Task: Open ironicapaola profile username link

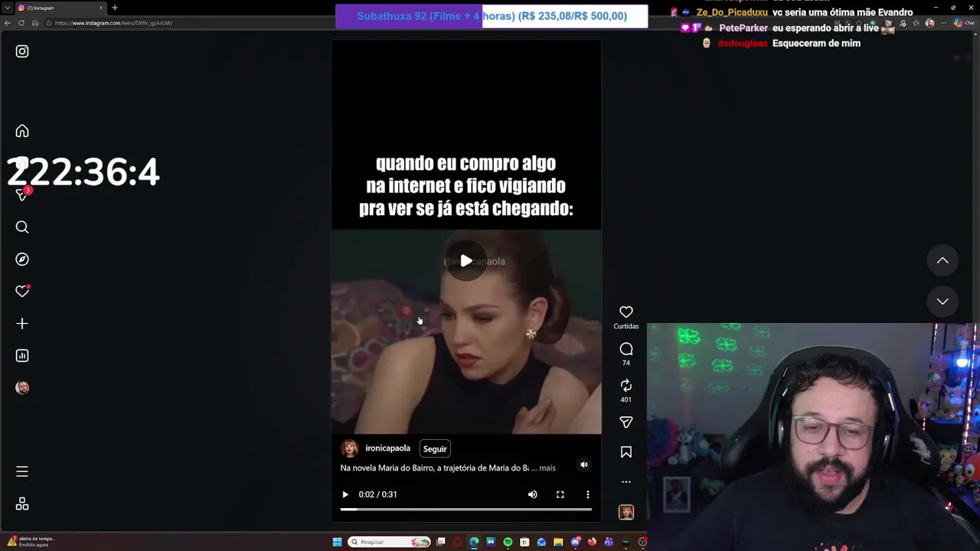Action: (387, 448)
